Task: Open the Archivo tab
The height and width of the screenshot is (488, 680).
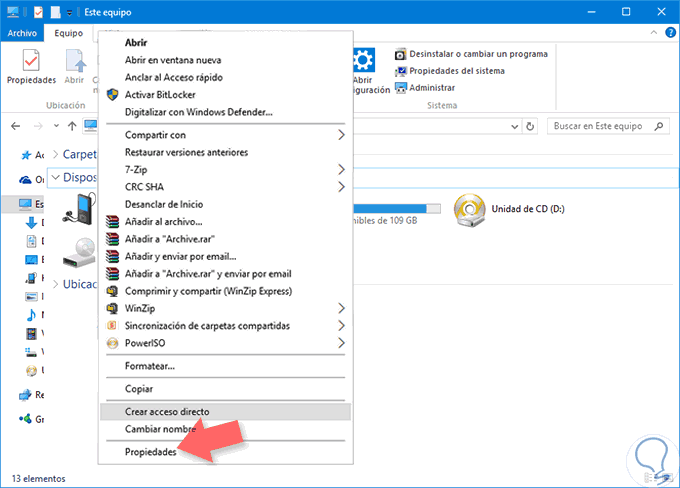Action: coord(22,33)
